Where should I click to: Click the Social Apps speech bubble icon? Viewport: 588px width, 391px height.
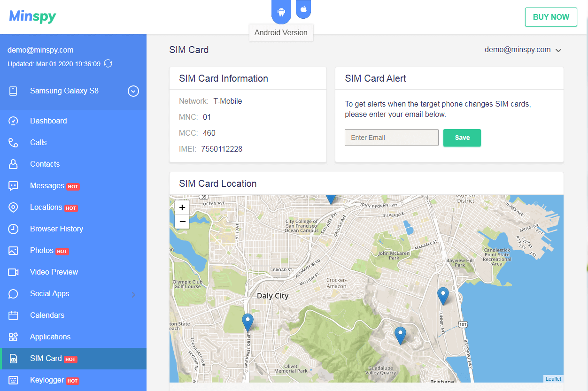click(13, 293)
